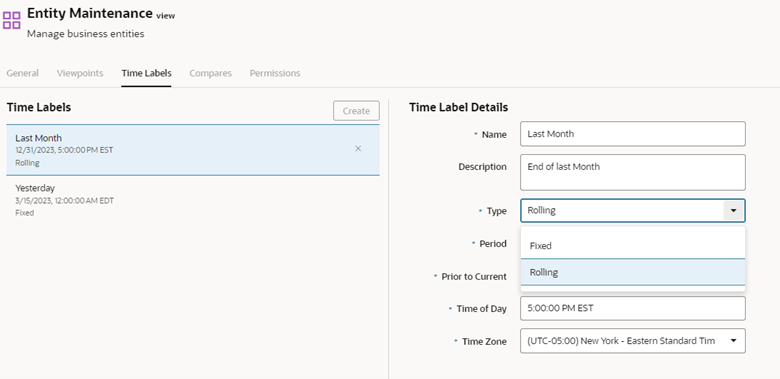Click the Time of Day field
The height and width of the screenshot is (379, 780).
633,308
